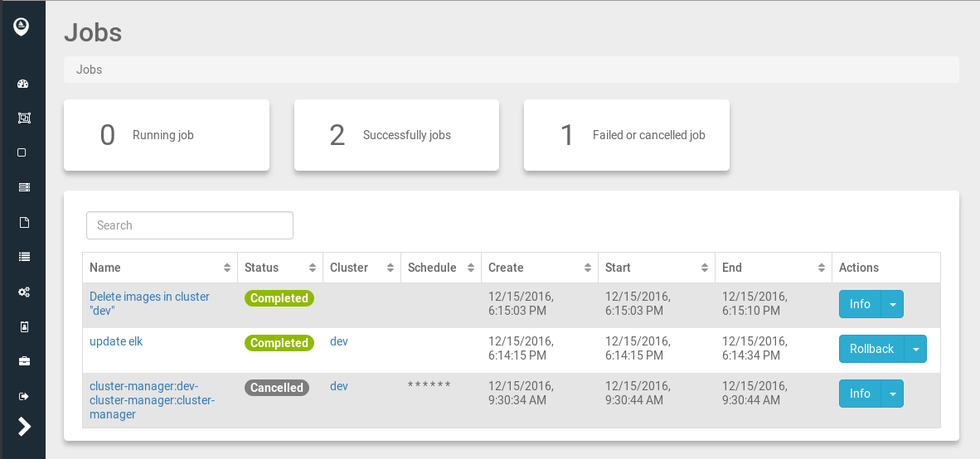
Task: Open the dashboard gauge icon in sidebar
Action: [23, 84]
